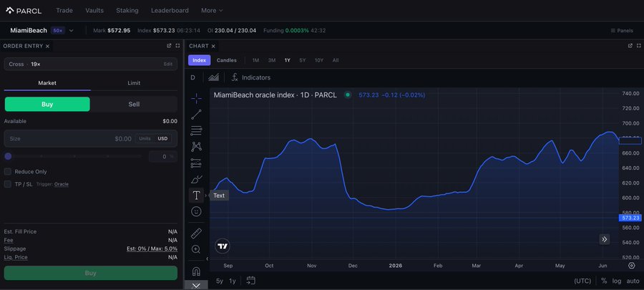
Task: Switch chart to Index view
Action: [199, 60]
